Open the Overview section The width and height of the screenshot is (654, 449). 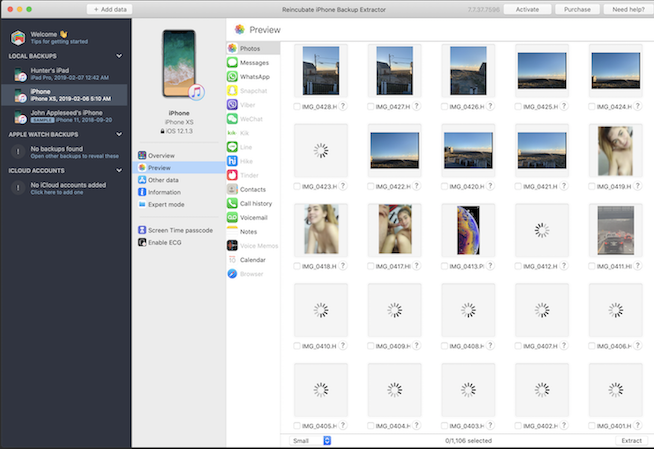click(x=179, y=156)
